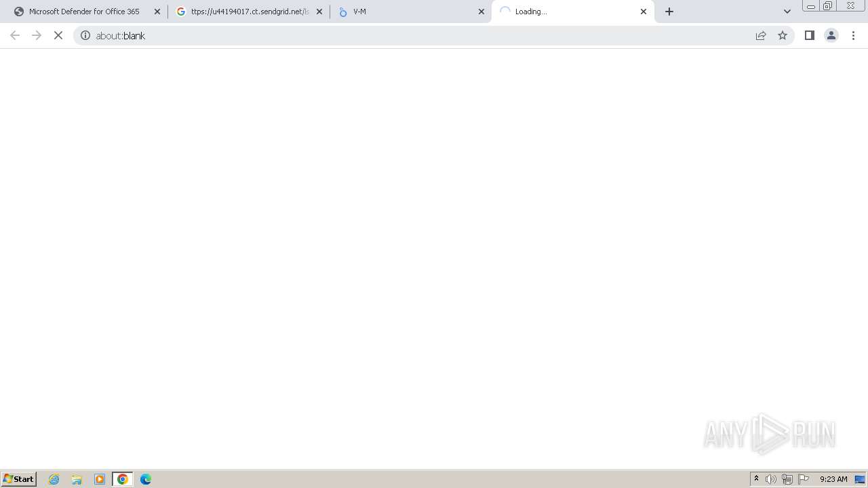Open the volume control icon
Image resolution: width=868 pixels, height=488 pixels.
tap(771, 479)
